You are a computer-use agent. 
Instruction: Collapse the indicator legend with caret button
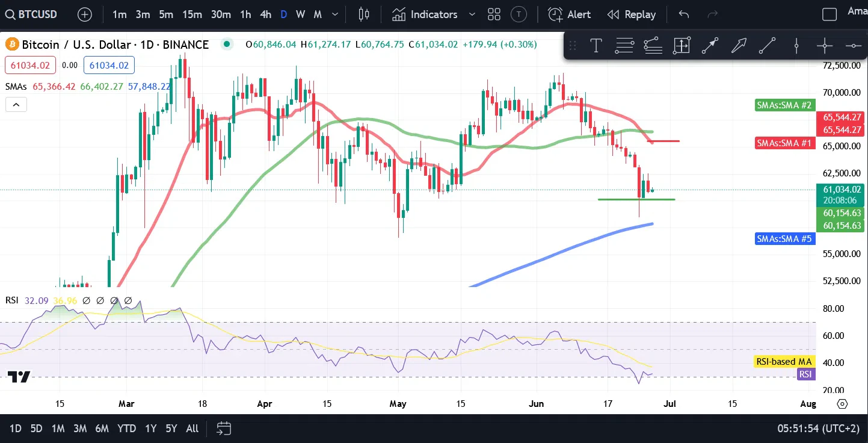pos(16,105)
